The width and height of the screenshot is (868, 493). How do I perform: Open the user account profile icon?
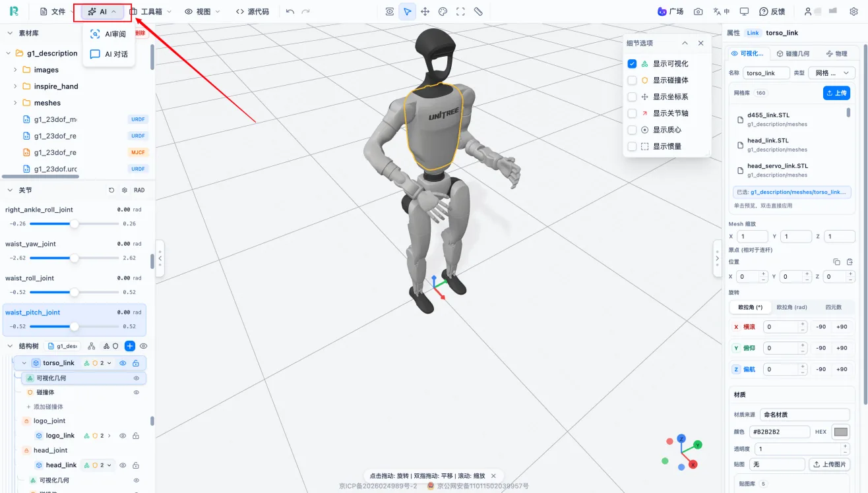[x=808, y=12]
